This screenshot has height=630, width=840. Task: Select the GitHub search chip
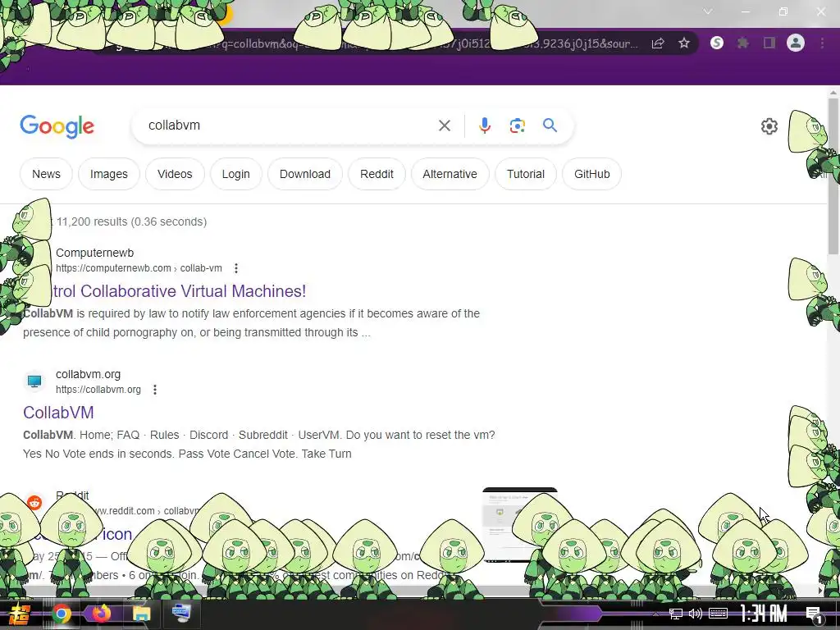pos(592,174)
